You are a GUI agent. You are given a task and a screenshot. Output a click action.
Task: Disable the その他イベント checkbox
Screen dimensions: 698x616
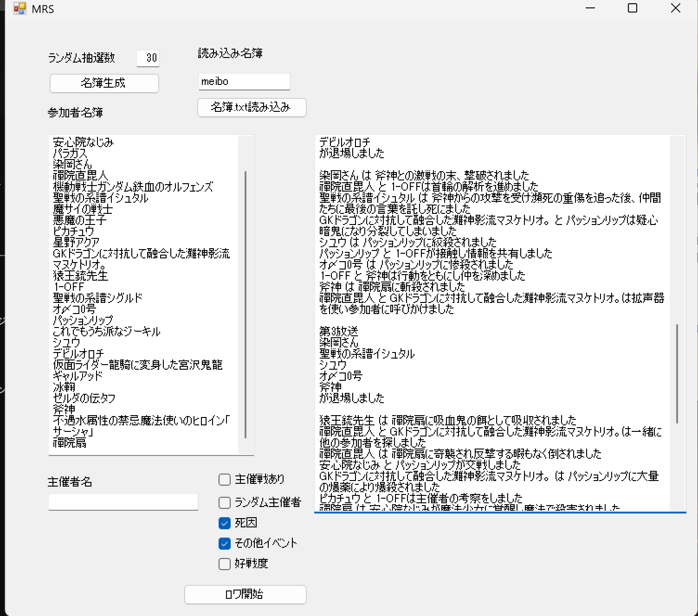[225, 543]
